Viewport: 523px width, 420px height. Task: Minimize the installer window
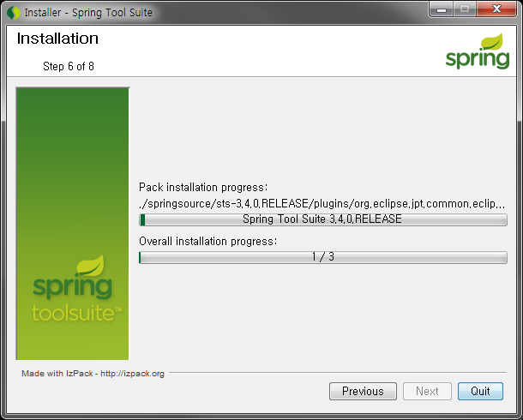tap(441, 9)
